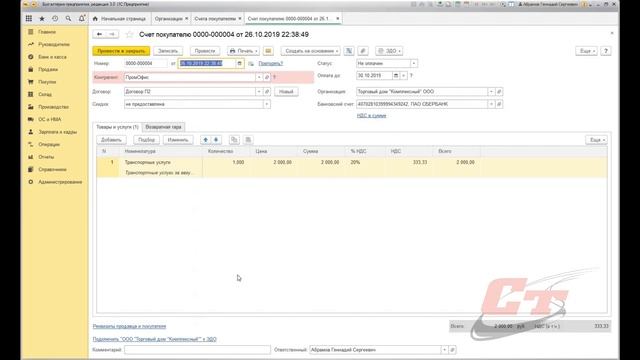The height and width of the screenshot is (360, 640).
Task: Open Реквизиты продавца и покупателя link
Action: [x=129, y=326]
